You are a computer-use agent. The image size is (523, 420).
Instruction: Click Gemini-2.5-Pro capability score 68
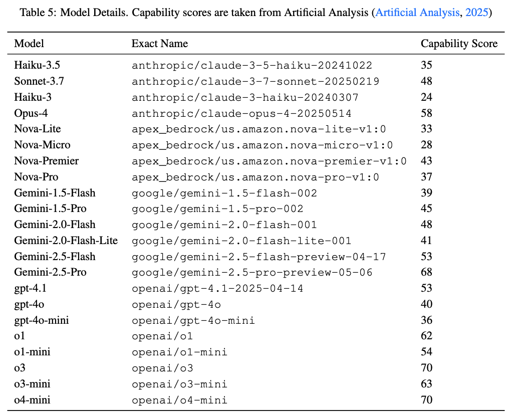click(x=426, y=272)
